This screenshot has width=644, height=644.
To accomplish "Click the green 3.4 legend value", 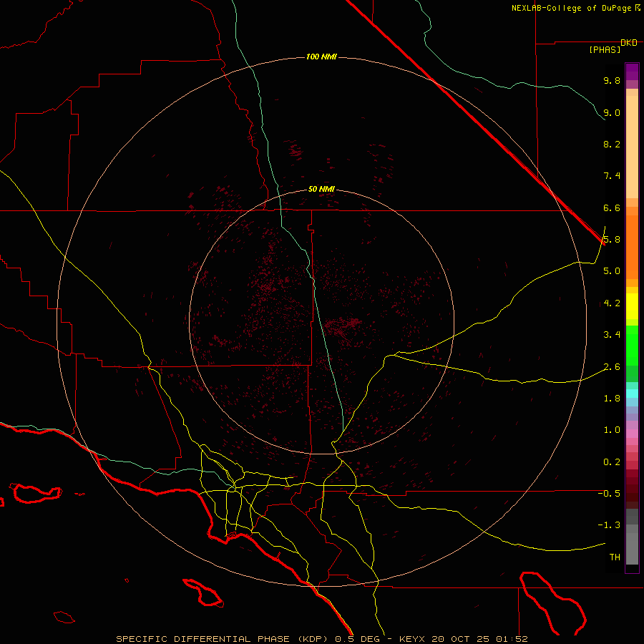I will 612,335.
